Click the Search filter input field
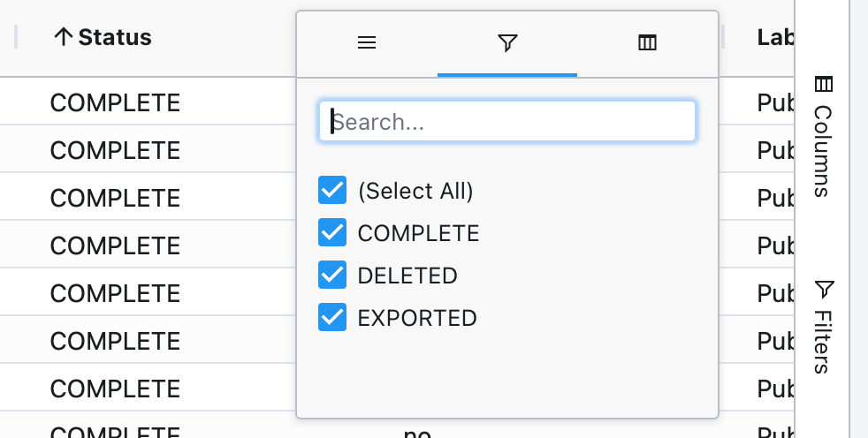This screenshot has height=438, width=868. coord(507,121)
